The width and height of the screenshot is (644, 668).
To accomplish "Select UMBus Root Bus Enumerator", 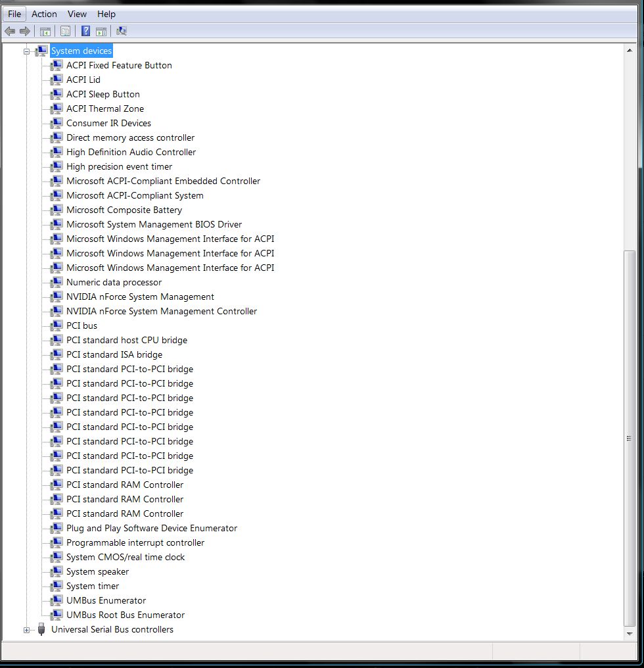I will click(x=126, y=615).
